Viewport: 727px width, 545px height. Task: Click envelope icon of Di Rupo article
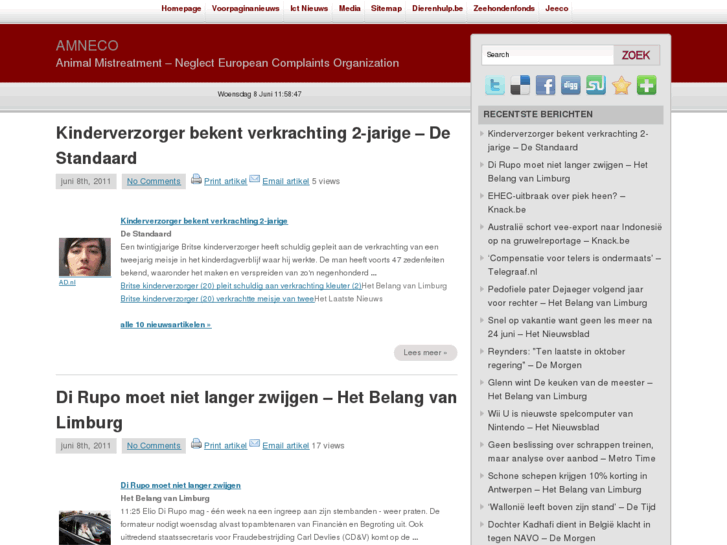pos(255,443)
